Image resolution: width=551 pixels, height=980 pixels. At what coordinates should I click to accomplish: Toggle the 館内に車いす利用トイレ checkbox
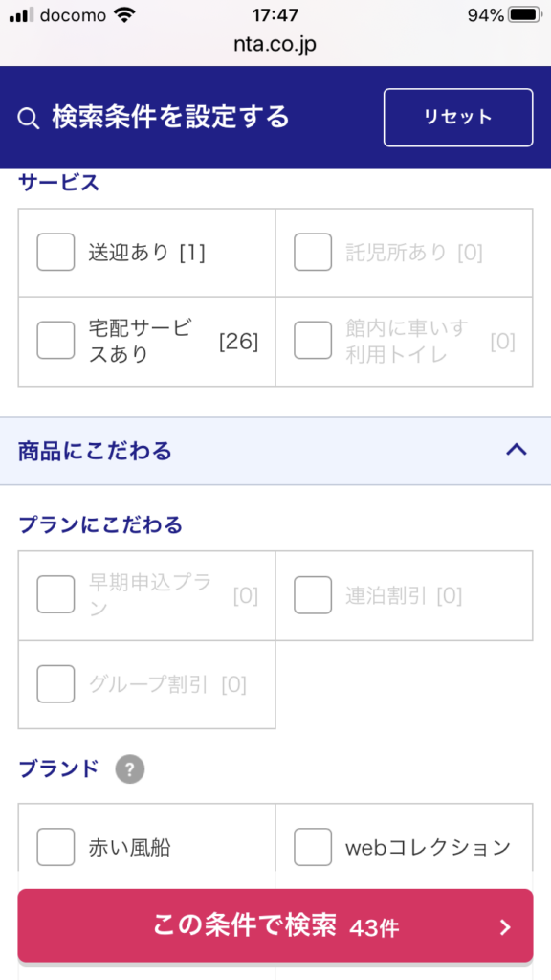coord(313,341)
